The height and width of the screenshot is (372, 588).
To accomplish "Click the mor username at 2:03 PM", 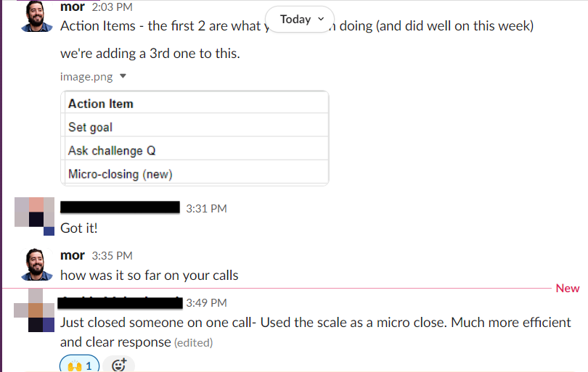I will [73, 7].
